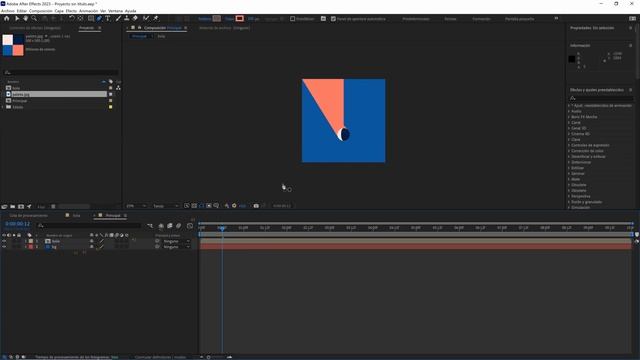Select the Selection arrow tool

click(17, 18)
